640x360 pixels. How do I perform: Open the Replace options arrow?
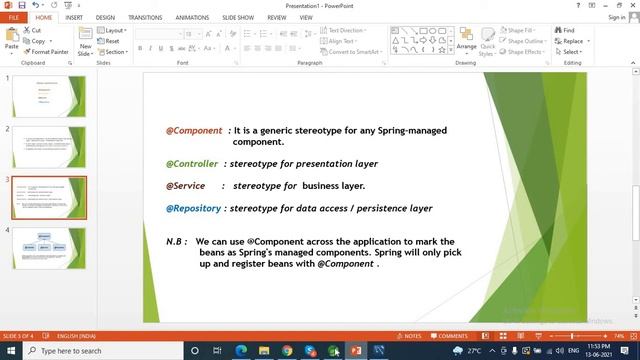point(588,41)
